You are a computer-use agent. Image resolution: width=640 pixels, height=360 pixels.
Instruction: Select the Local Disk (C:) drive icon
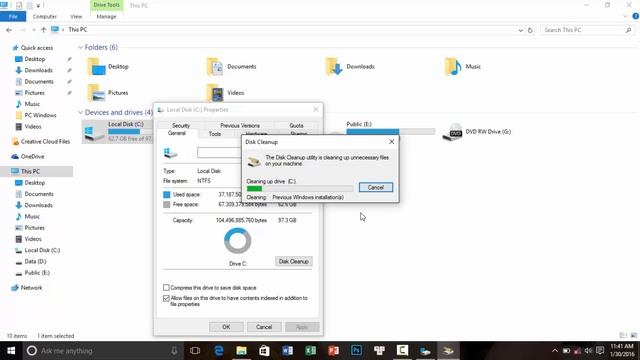pos(94,132)
